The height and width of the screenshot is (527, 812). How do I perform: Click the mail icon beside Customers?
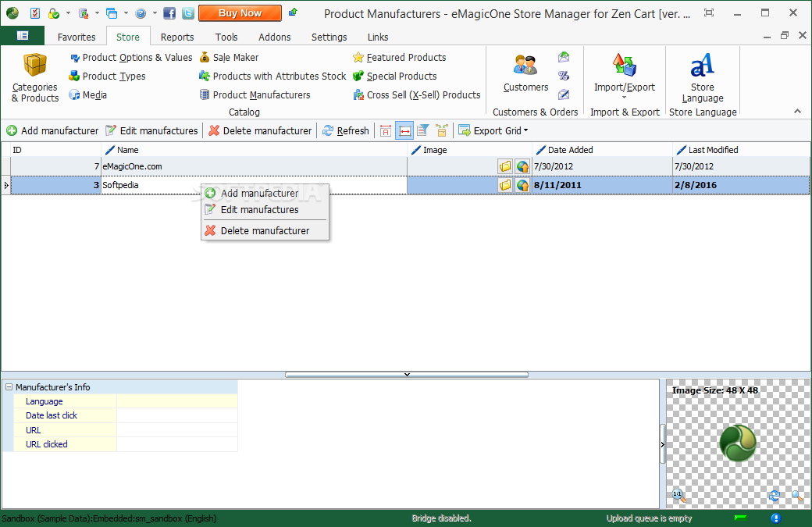564,57
